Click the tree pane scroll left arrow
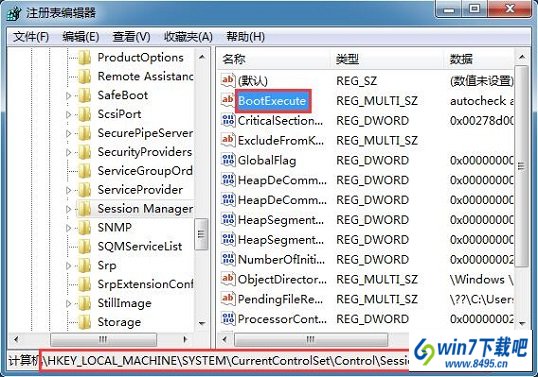The image size is (538, 377). point(16,340)
